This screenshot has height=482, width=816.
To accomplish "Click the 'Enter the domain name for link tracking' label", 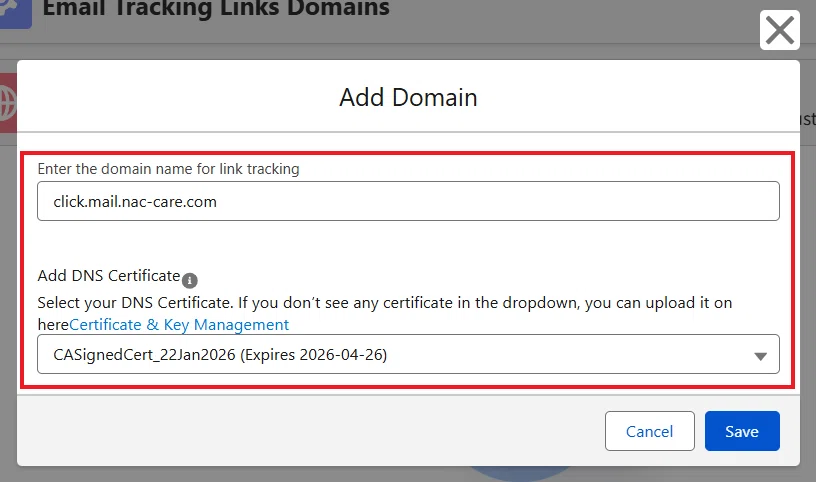I will pos(169,169).
